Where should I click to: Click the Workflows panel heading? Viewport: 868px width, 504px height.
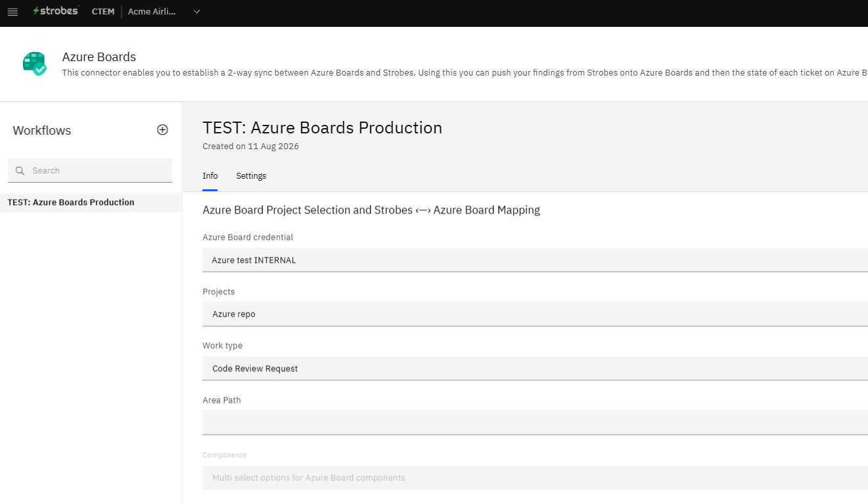(42, 131)
